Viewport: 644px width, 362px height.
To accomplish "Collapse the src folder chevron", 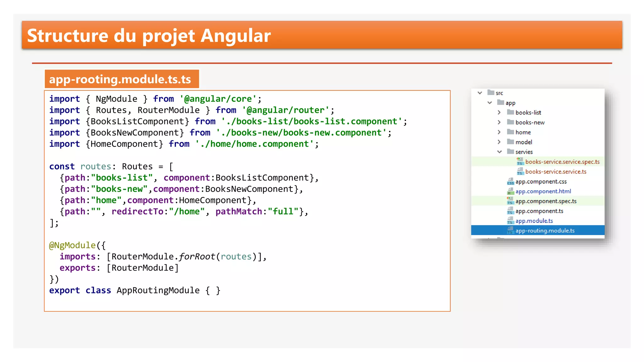I will pyautogui.click(x=480, y=93).
